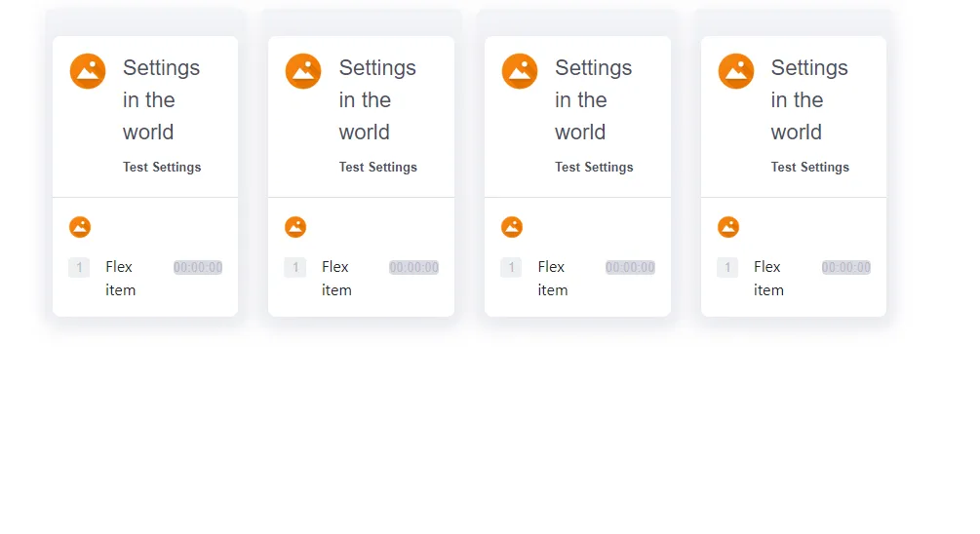The height and width of the screenshot is (534, 980).
Task: Open "Settings in the world" title in first card
Action: tap(161, 99)
